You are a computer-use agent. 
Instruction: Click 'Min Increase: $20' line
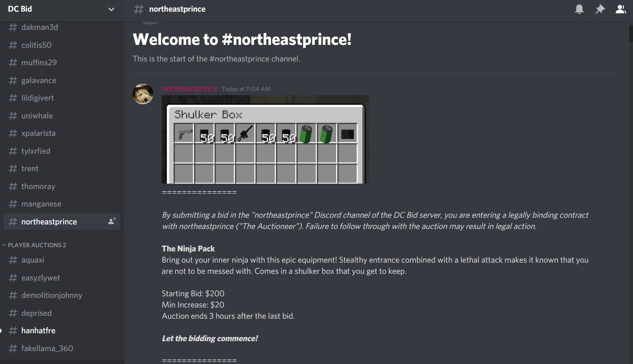(193, 305)
